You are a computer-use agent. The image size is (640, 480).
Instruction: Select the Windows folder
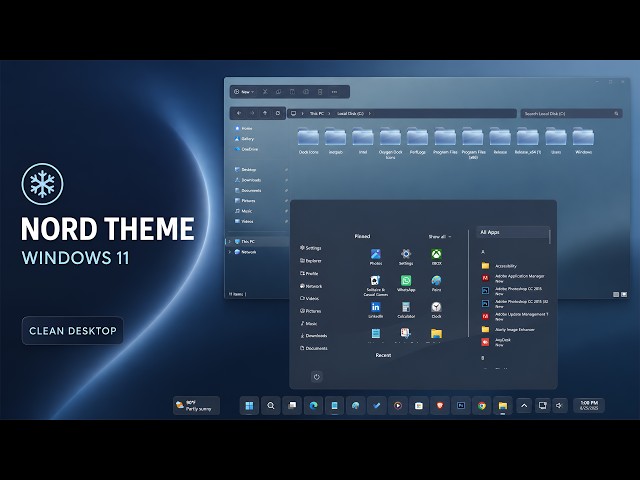coord(583,141)
